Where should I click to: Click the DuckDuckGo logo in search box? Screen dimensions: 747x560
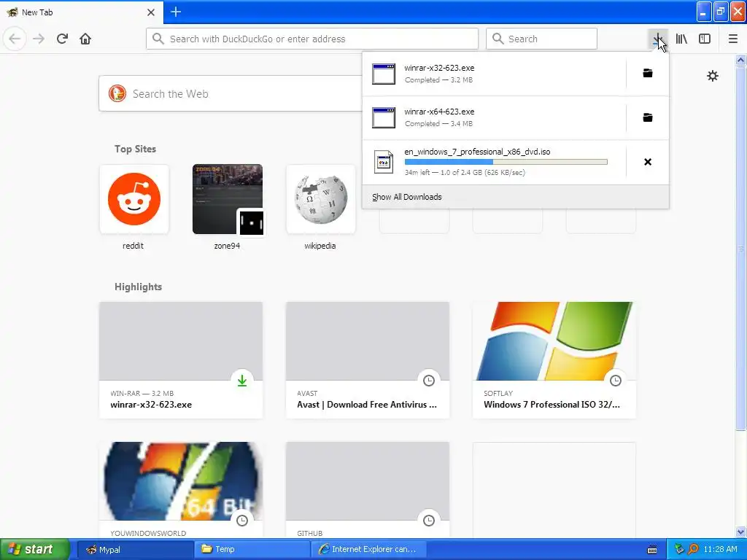(117, 93)
